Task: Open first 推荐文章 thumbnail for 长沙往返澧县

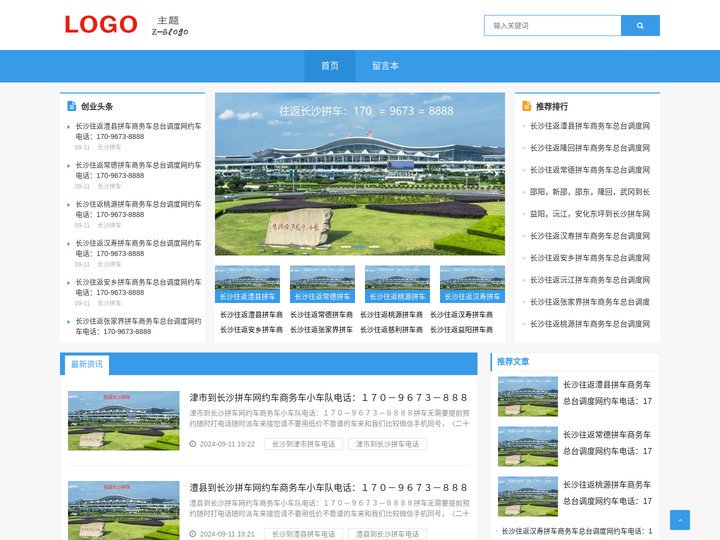Action: click(x=527, y=396)
